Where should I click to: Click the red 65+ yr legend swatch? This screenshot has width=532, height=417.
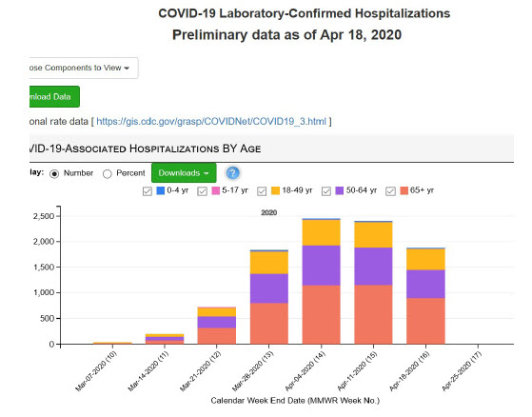pos(404,190)
